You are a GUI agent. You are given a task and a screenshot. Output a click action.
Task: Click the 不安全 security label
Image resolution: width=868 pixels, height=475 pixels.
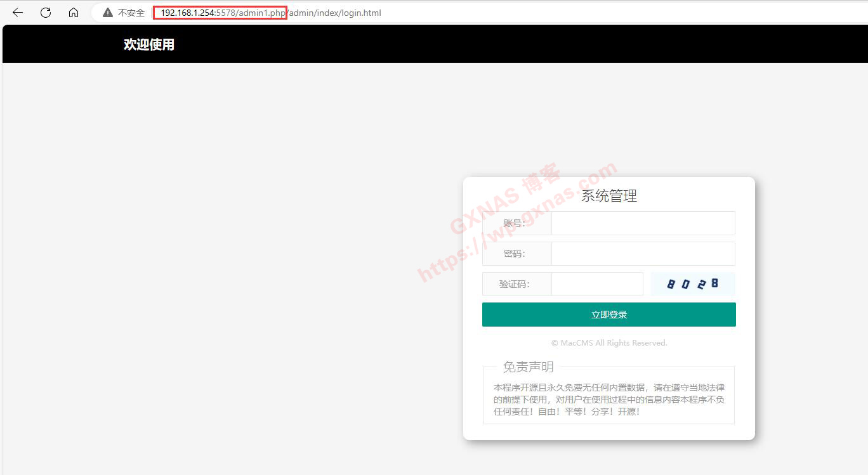pyautogui.click(x=131, y=13)
